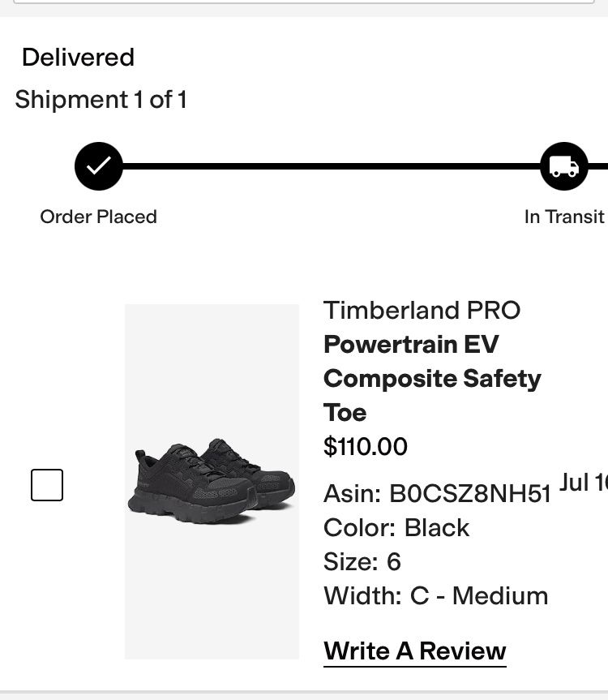Viewport: 608px width, 700px height.
Task: Click the bordered box at the page top
Action: point(304,2)
